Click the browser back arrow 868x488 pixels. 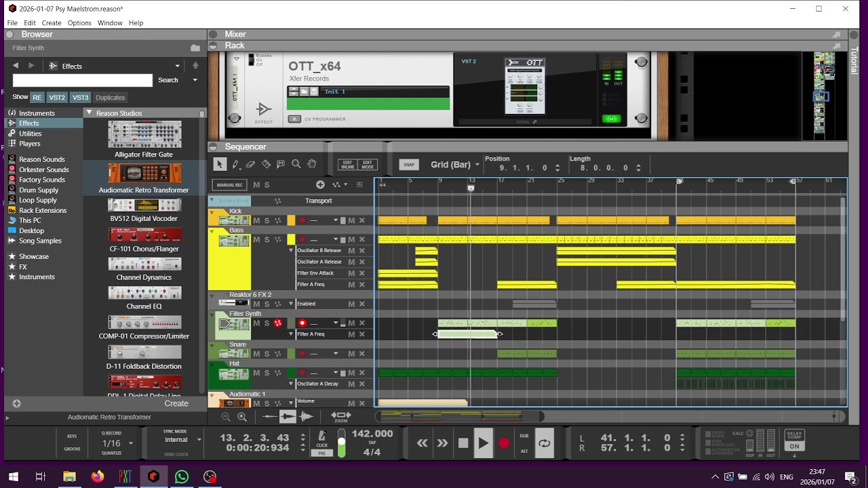[15, 66]
